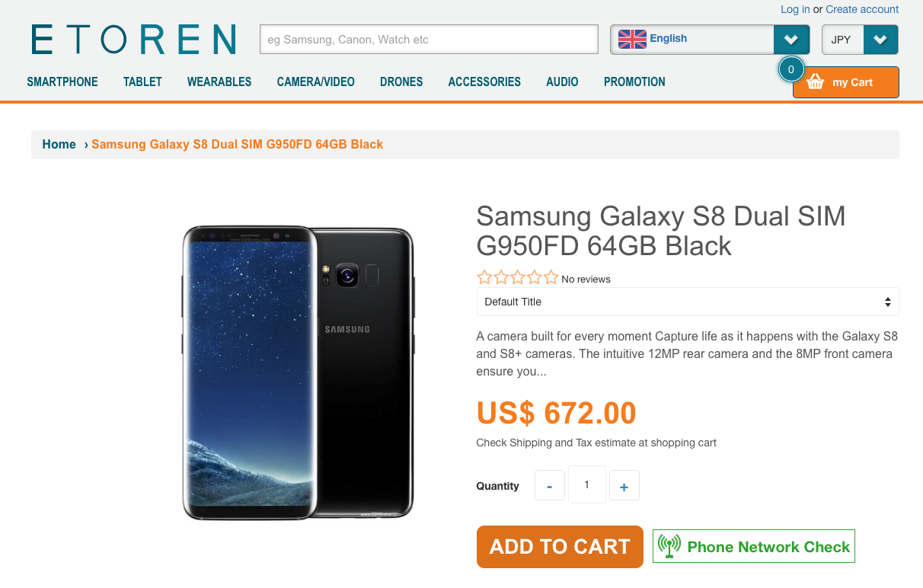Click the UK flag icon beside English

click(x=632, y=39)
